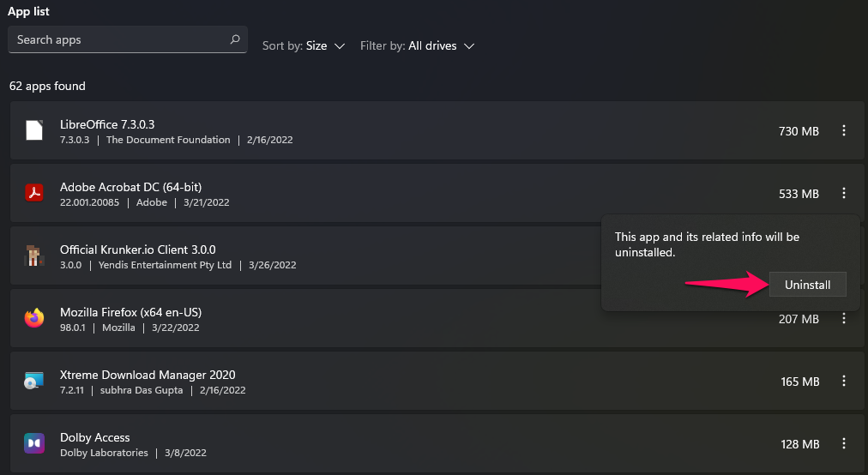
Task: Click Yendis Entertainment Pty Ltd publisher text
Action: click(x=165, y=265)
